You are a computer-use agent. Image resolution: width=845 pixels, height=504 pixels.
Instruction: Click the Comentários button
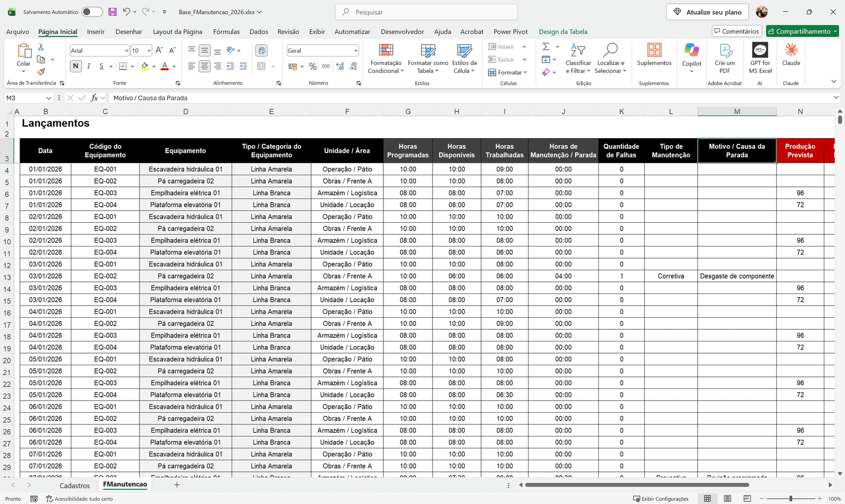point(737,31)
